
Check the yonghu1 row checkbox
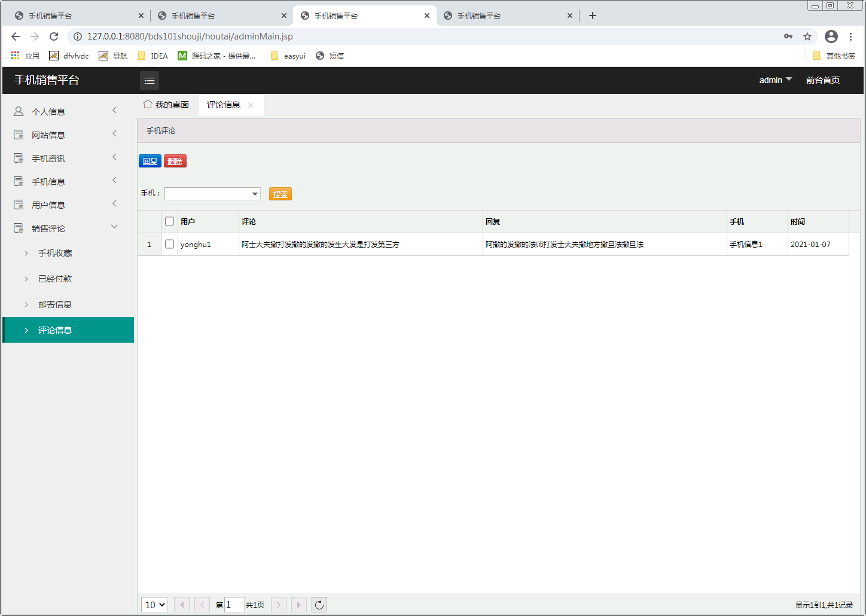click(x=170, y=244)
